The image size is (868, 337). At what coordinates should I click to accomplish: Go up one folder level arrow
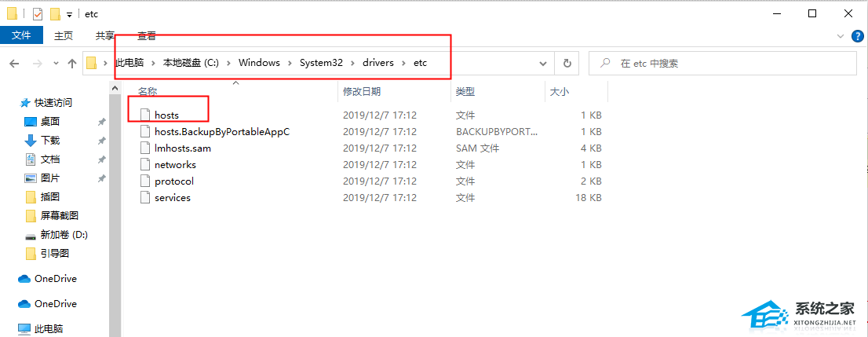coord(72,63)
